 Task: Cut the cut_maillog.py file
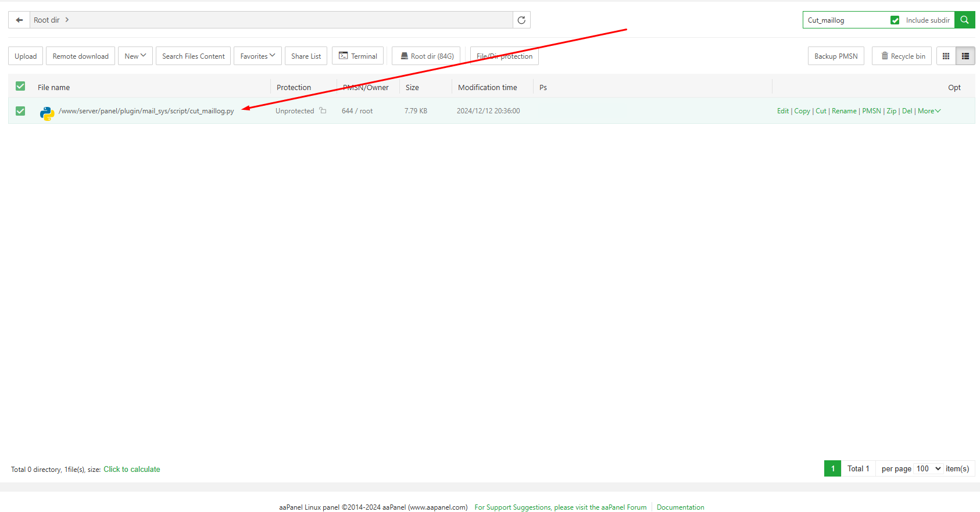click(821, 111)
